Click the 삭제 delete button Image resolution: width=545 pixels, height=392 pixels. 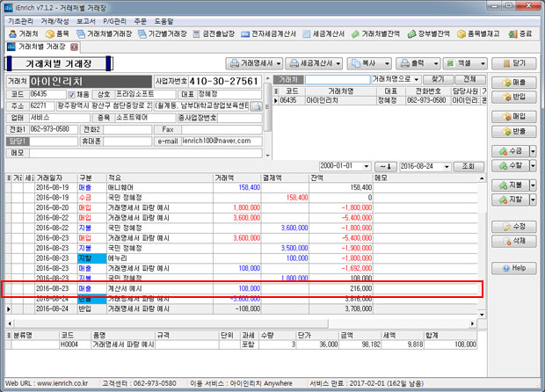(x=512, y=240)
